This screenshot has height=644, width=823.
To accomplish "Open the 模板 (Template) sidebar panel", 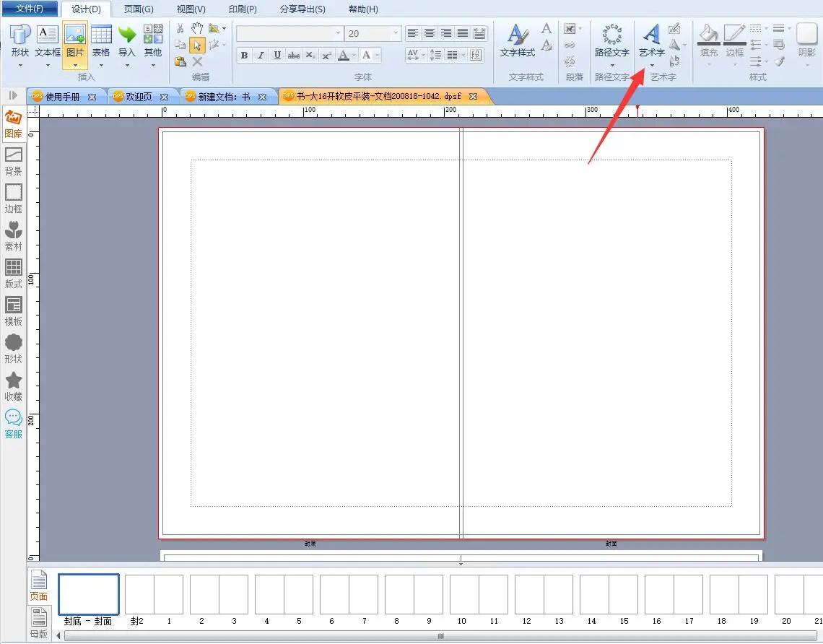I will click(13, 311).
